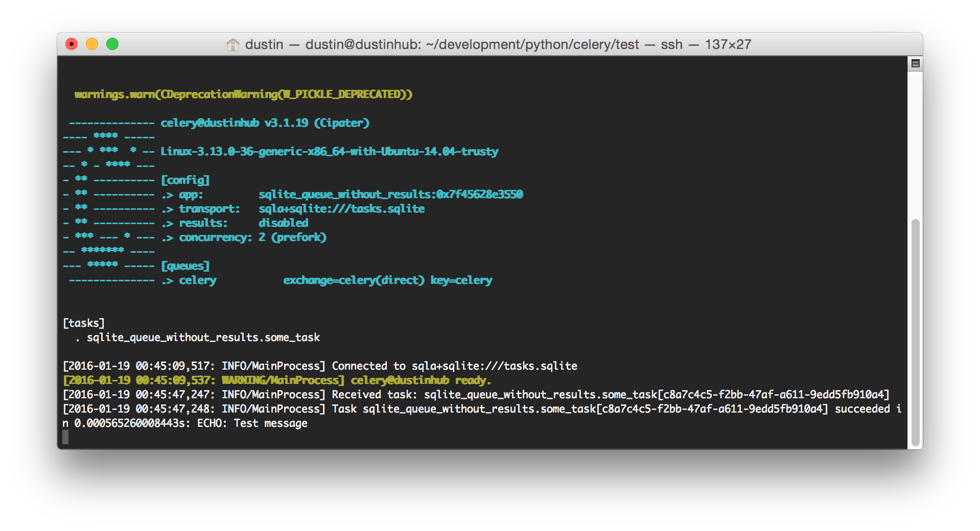The width and height of the screenshot is (980, 531).
Task: Click the 'exchange=celery(direct)' queue text
Action: 354,280
